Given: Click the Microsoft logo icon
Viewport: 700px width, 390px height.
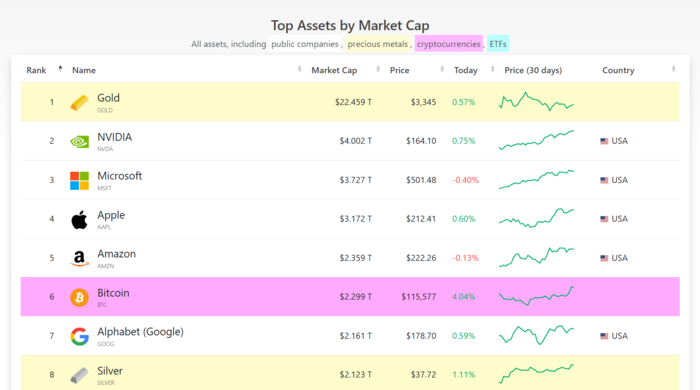Looking at the screenshot, I should point(79,181).
